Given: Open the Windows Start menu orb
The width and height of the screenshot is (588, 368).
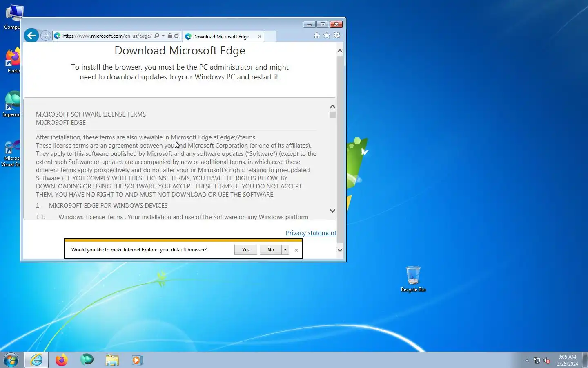Looking at the screenshot, I should (11, 360).
